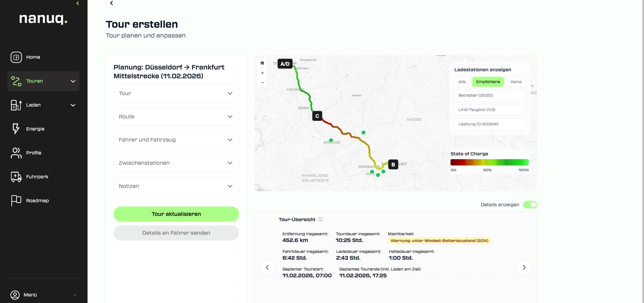Toggle the Details anzeigen switch
This screenshot has width=644, height=303.
point(530,205)
